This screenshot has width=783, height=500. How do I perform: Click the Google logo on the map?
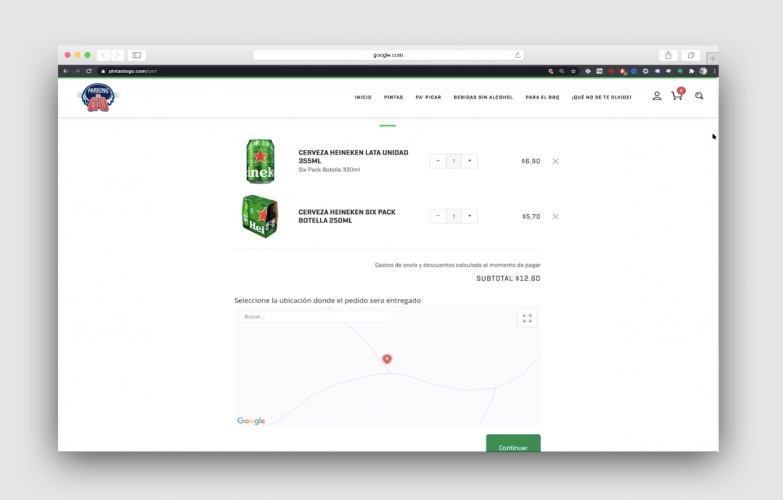coord(251,421)
